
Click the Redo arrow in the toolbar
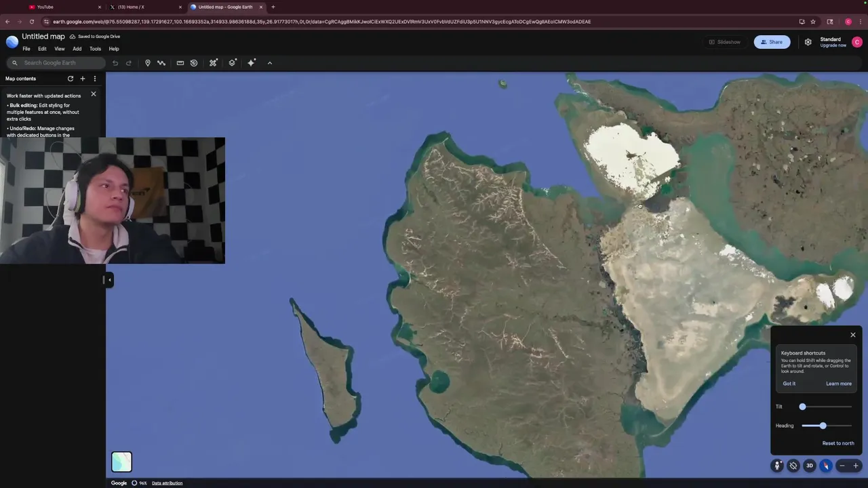[x=129, y=63]
